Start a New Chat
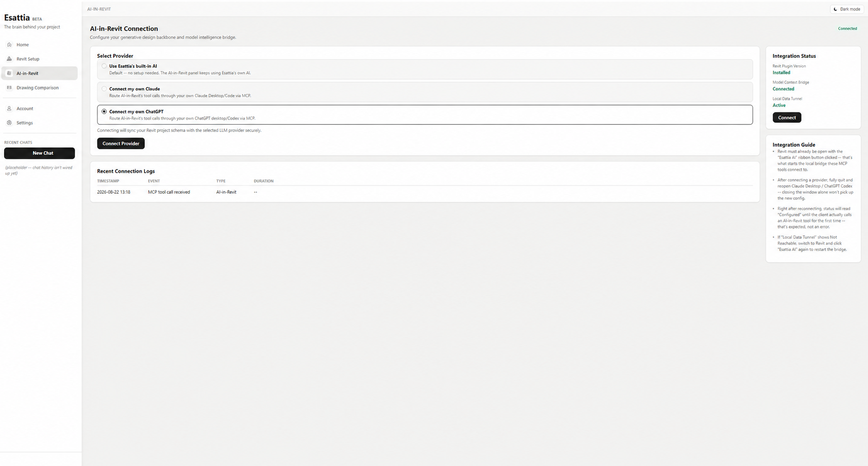 [40, 153]
